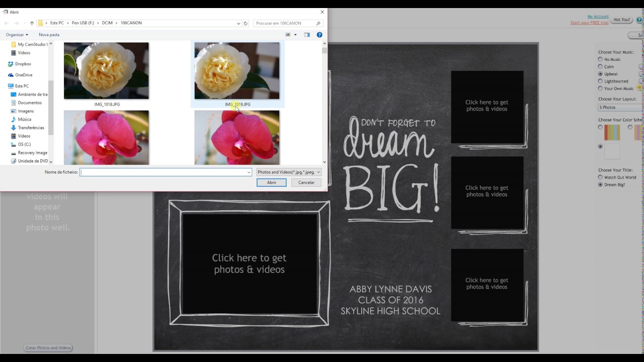Image resolution: width=644 pixels, height=362 pixels.
Task: Open the Organizar dropdown menu
Action: (17, 35)
